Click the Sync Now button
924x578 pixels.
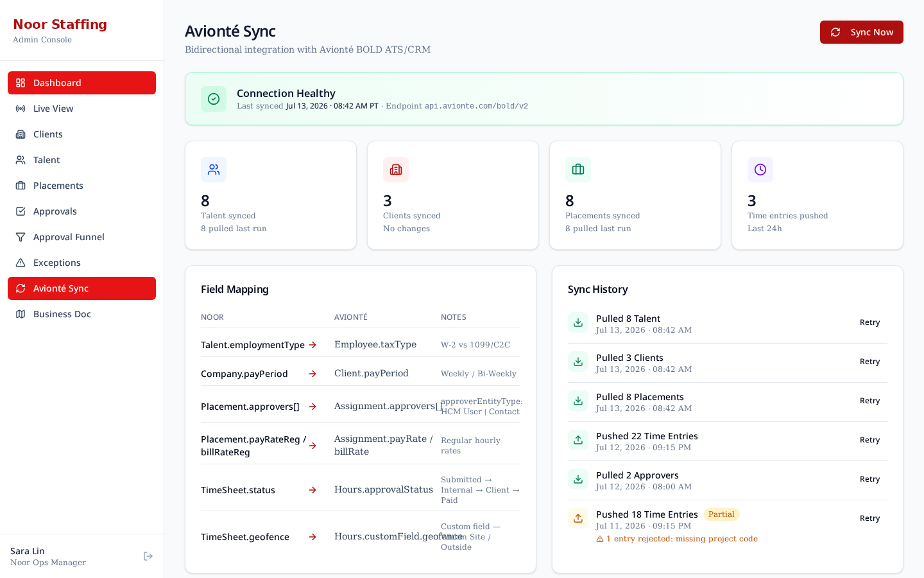coord(862,32)
